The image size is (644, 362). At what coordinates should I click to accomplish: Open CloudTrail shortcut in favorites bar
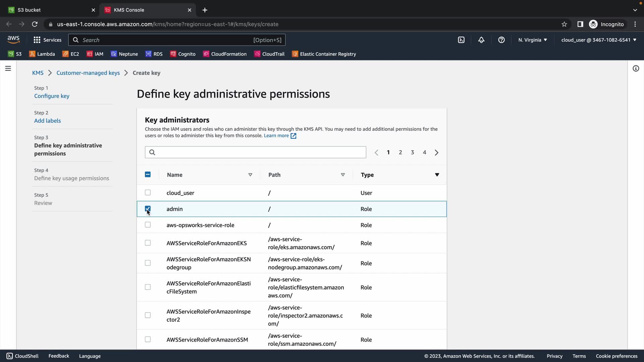tap(269, 54)
